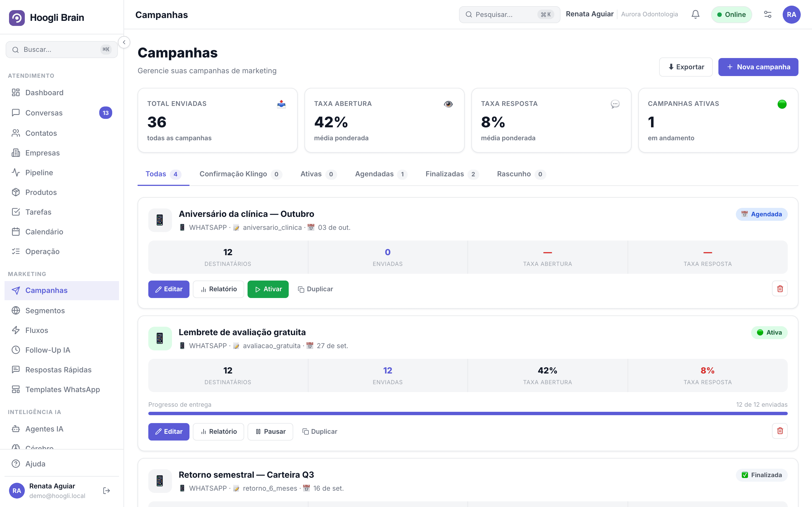Open the settings sliders icon in header
The image size is (812, 507).
pos(767,14)
